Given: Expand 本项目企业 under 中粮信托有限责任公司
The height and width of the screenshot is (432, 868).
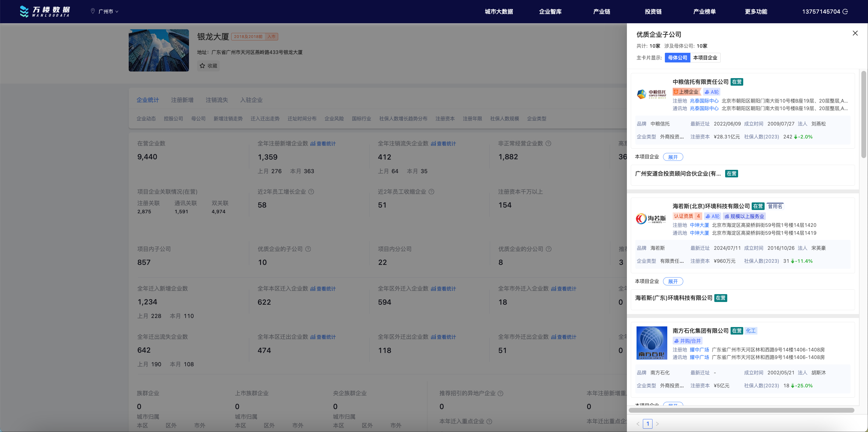Looking at the screenshot, I should coord(673,157).
